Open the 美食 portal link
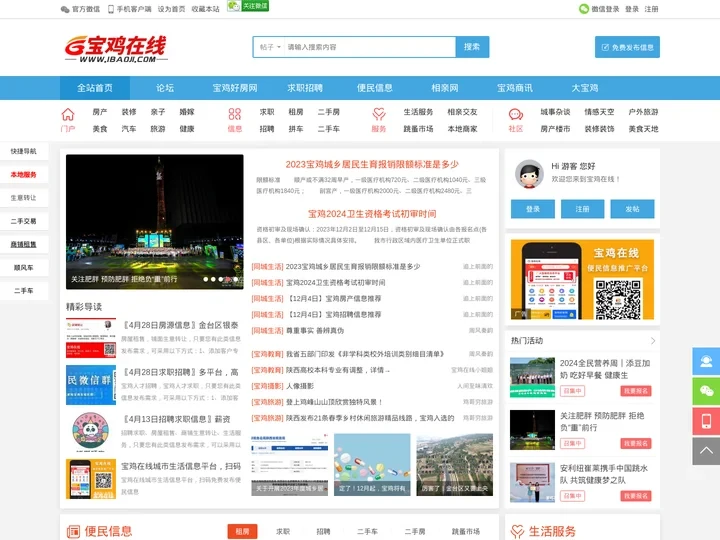 [x=100, y=129]
